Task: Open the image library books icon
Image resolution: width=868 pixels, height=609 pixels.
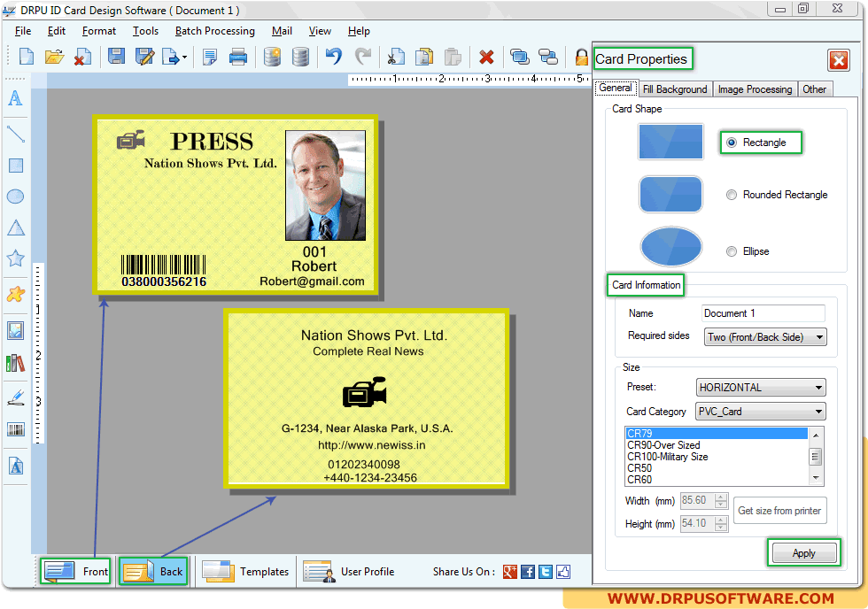Action: pos(16,364)
